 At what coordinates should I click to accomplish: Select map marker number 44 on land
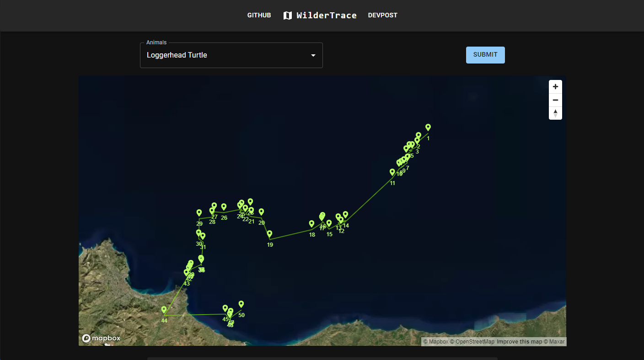(164, 310)
